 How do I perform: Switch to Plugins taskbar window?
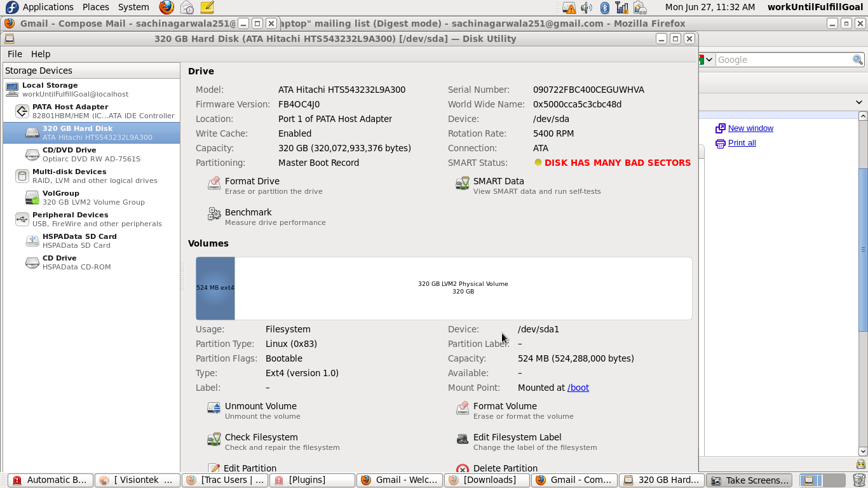click(311, 480)
